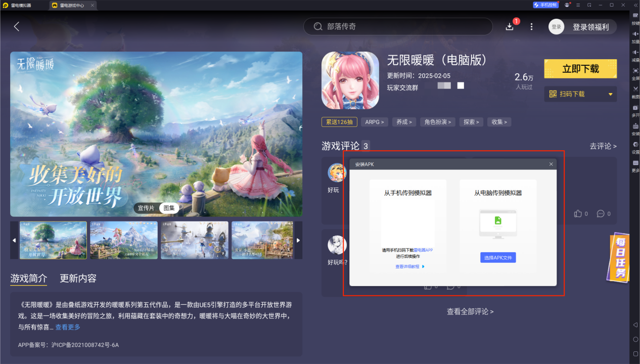Switch to the 图集 tab on banner

[x=169, y=208]
